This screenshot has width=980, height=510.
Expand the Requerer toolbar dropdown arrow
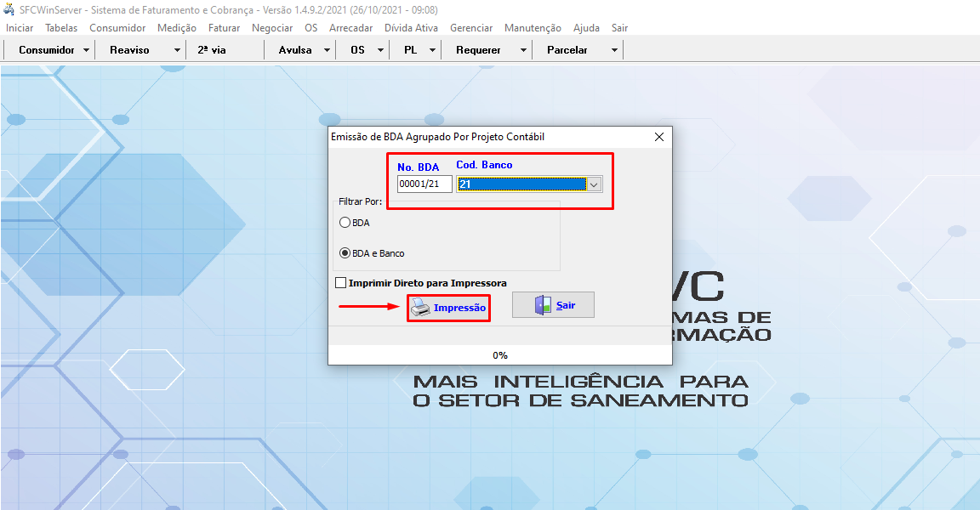pyautogui.click(x=523, y=50)
